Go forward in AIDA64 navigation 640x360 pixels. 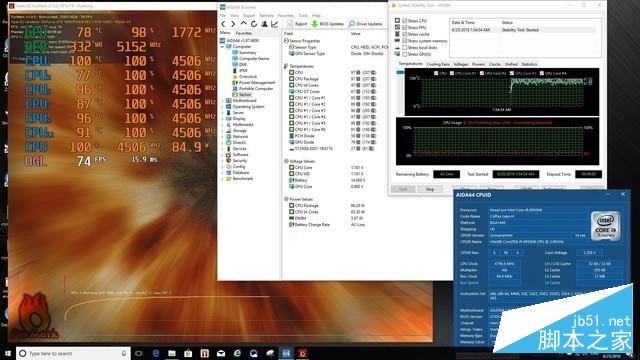(233, 24)
